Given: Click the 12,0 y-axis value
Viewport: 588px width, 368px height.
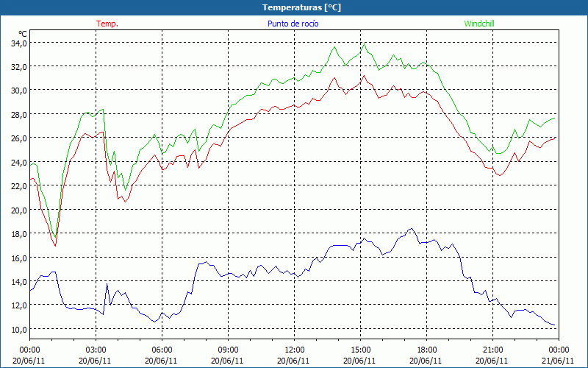Looking at the screenshot, I should (x=19, y=305).
